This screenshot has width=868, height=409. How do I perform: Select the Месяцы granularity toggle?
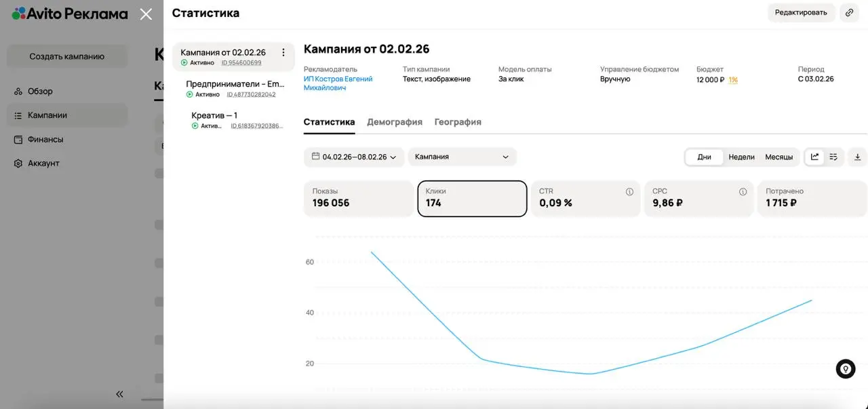(x=778, y=157)
